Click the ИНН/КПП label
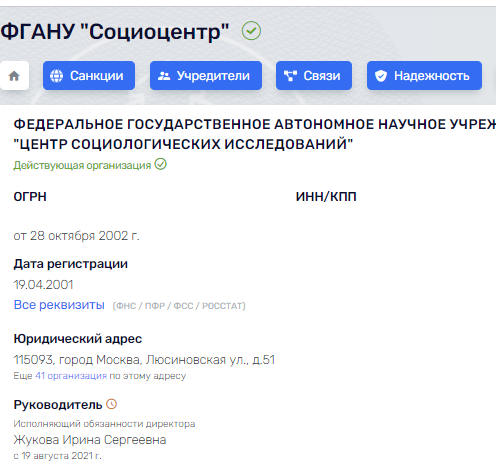 326,197
